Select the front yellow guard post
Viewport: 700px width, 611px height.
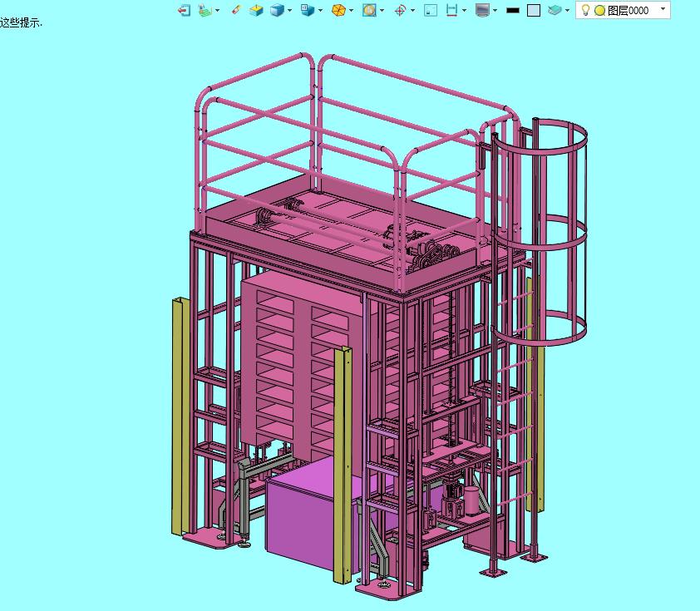coord(343,464)
